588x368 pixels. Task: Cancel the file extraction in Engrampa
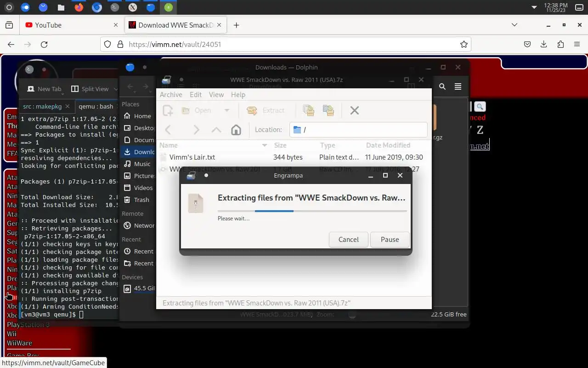348,239
